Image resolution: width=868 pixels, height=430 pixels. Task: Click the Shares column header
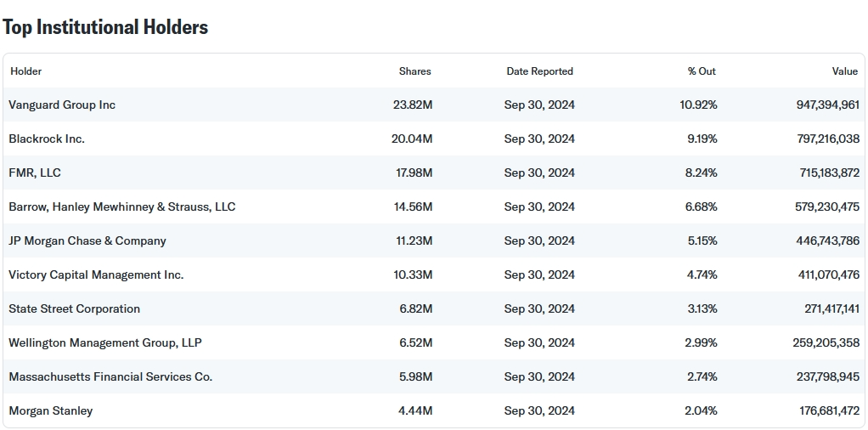point(414,71)
